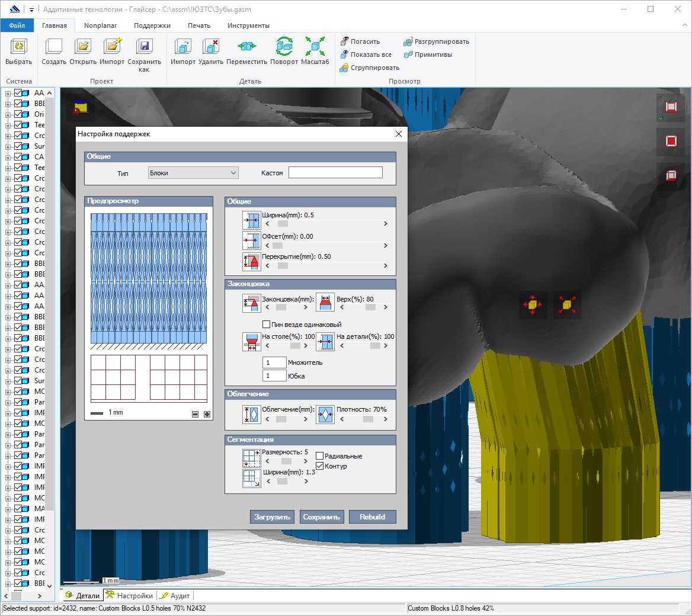The height and width of the screenshot is (616, 692).
Task: Open the Тип dropdown showing Блоки
Action: tap(193, 173)
